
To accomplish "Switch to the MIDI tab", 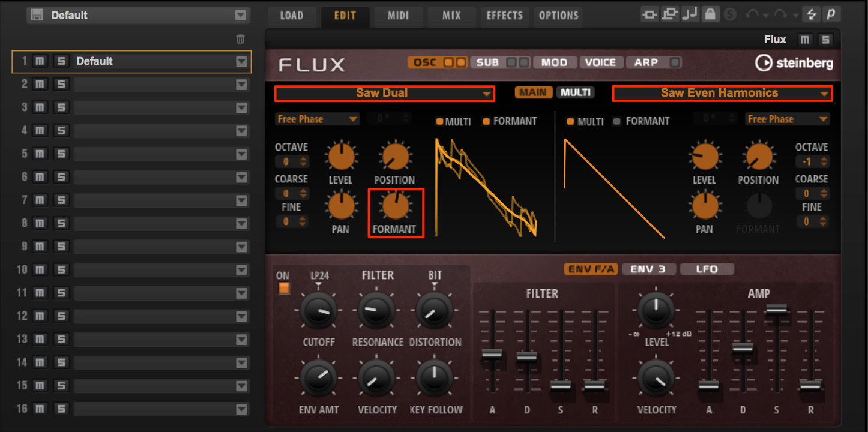I will pos(398,15).
